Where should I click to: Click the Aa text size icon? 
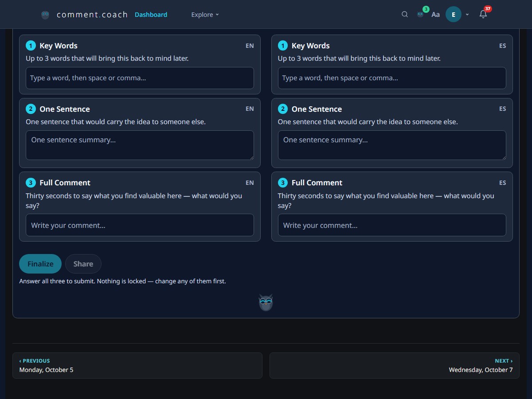click(x=436, y=15)
